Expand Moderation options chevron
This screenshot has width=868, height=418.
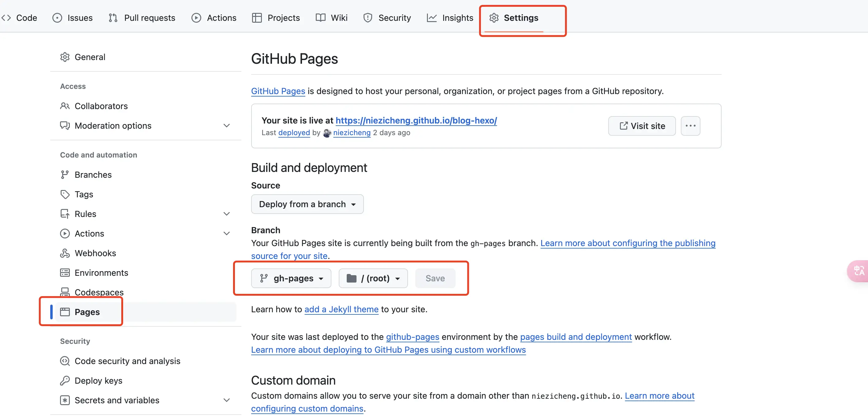227,125
